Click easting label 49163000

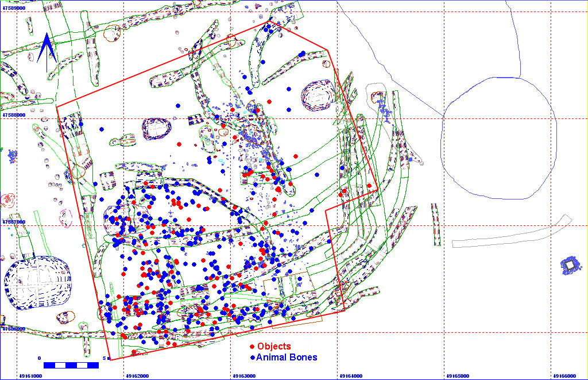tap(244, 376)
